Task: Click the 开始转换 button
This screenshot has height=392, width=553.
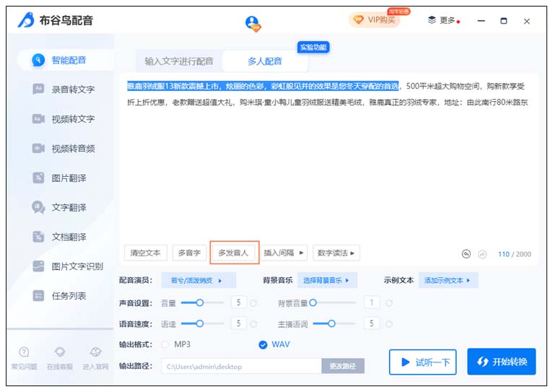Action: coord(501,362)
